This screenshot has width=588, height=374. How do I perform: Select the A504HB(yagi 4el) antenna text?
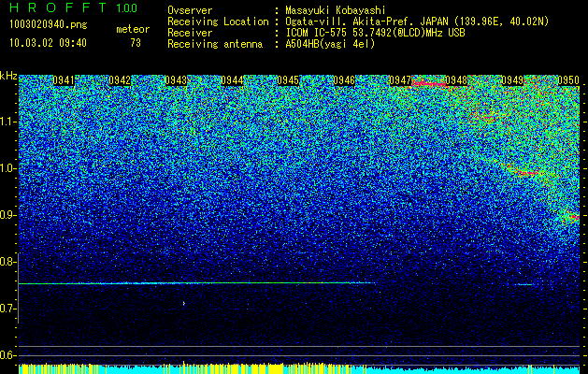coord(330,44)
